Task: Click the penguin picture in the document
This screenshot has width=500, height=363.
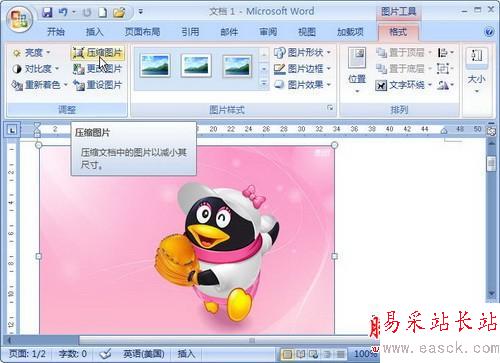Action: (x=187, y=240)
